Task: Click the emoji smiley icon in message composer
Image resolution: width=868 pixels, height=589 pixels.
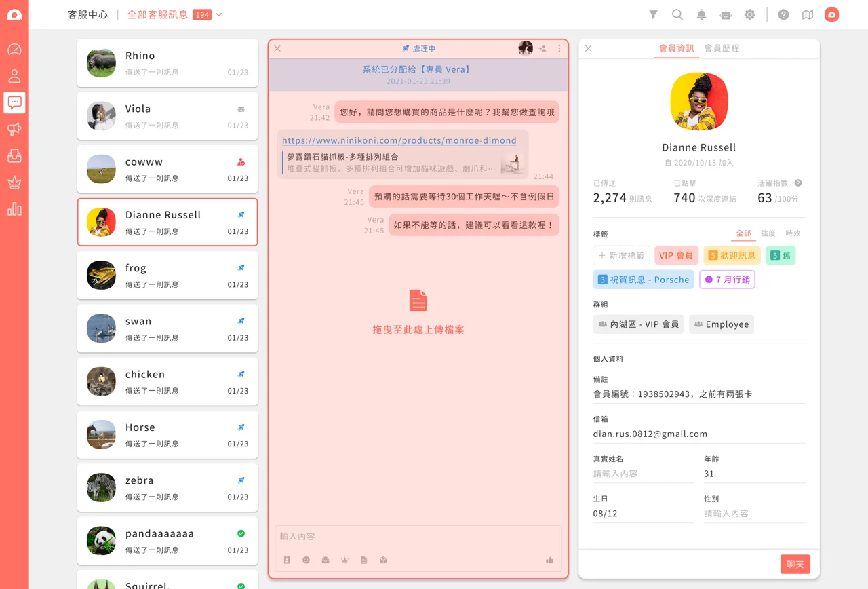Action: 306,560
